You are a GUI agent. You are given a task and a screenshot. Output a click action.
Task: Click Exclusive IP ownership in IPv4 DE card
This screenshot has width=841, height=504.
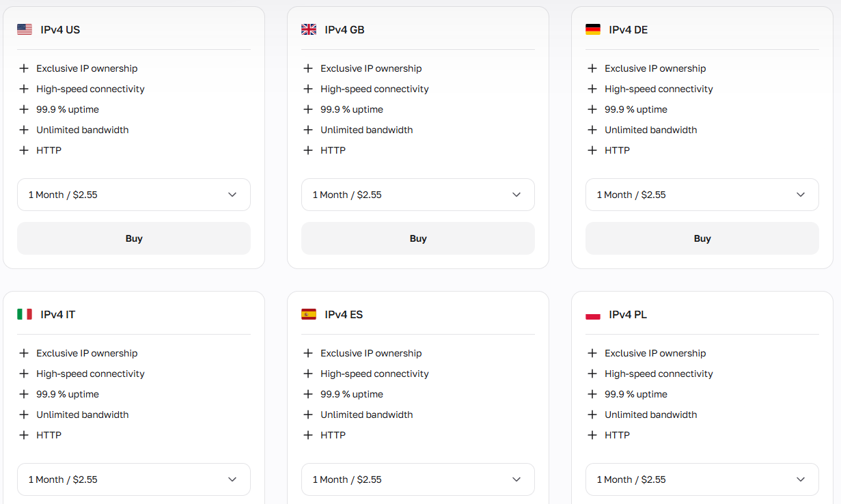(655, 68)
